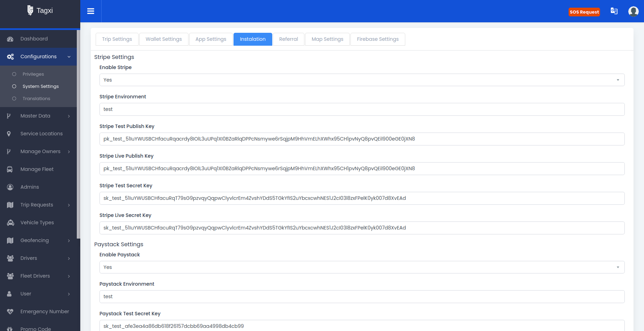Open the Vehicle Types page
644x331 pixels.
pos(37,223)
